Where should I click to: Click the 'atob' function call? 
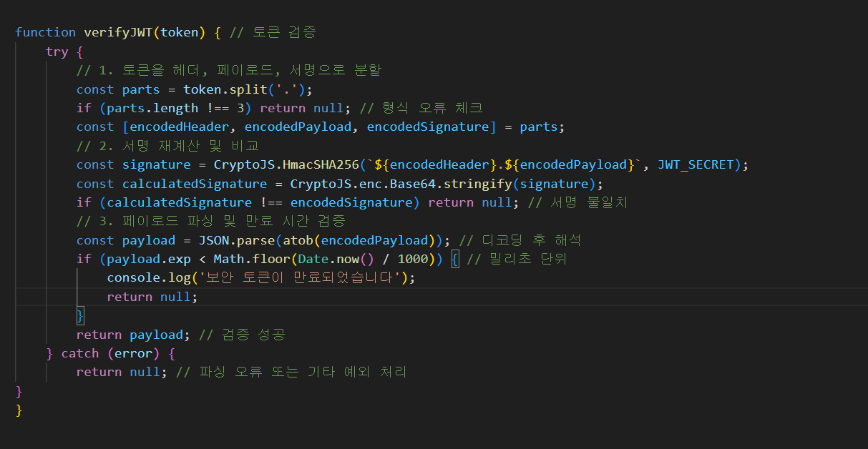(298, 240)
